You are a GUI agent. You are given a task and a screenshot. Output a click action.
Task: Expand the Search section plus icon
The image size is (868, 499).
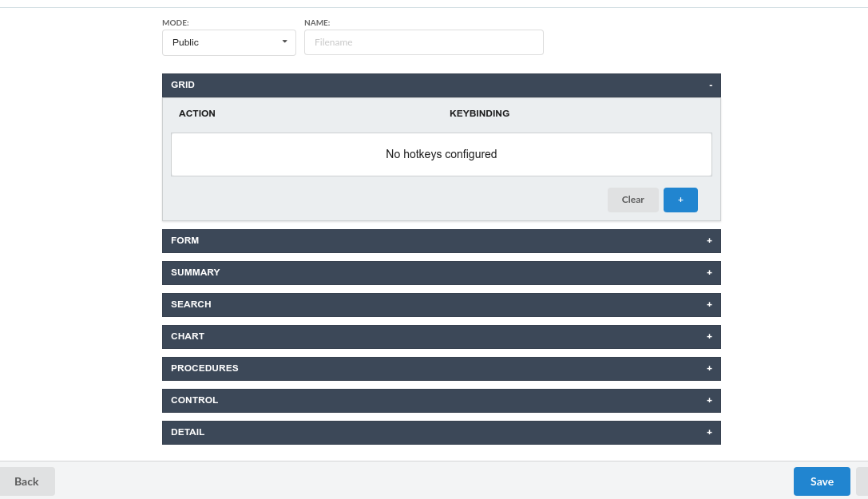click(x=709, y=305)
